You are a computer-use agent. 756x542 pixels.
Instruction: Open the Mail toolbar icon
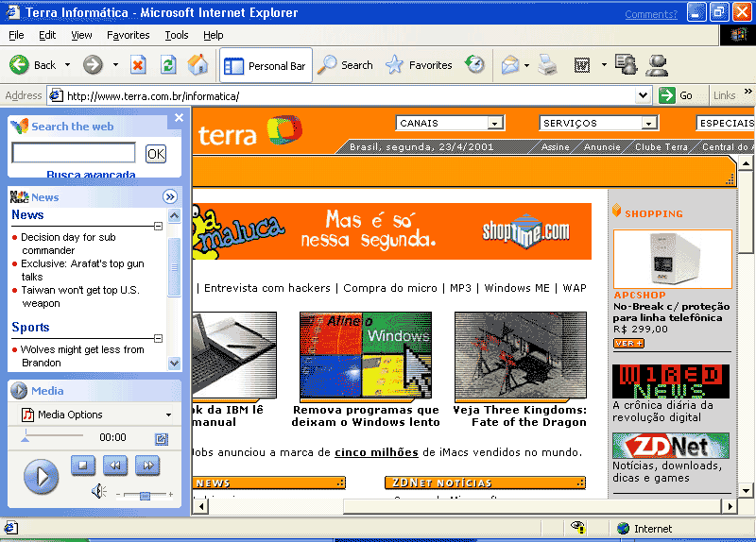point(510,65)
